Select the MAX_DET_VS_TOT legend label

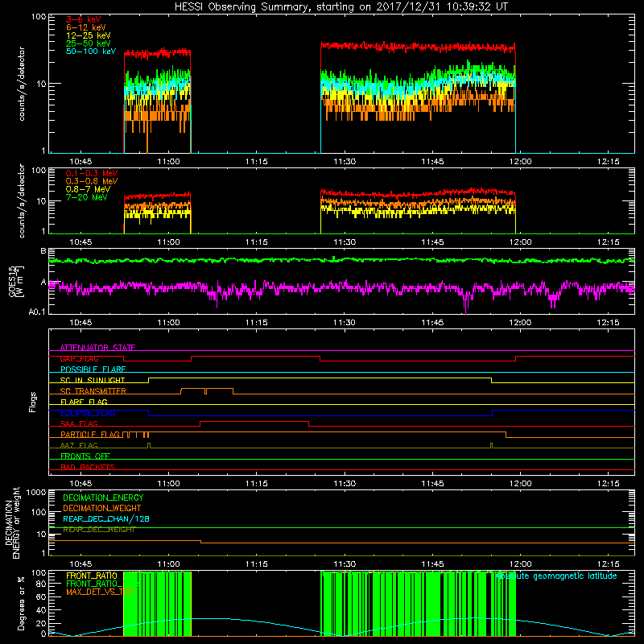(x=99, y=592)
